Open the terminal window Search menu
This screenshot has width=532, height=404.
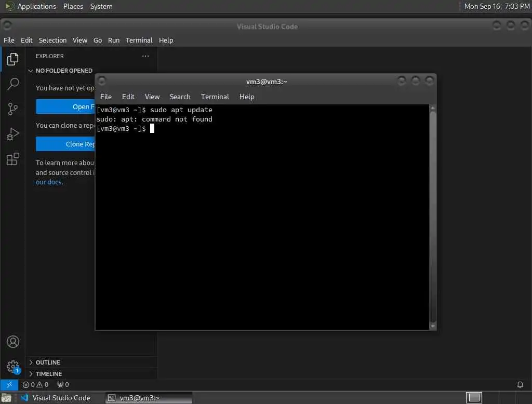click(180, 97)
